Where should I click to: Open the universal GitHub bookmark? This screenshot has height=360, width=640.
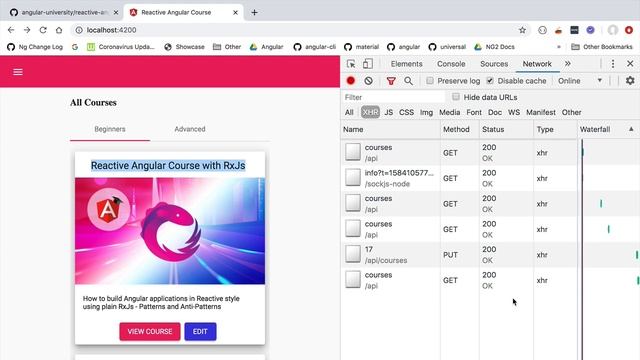click(447, 47)
